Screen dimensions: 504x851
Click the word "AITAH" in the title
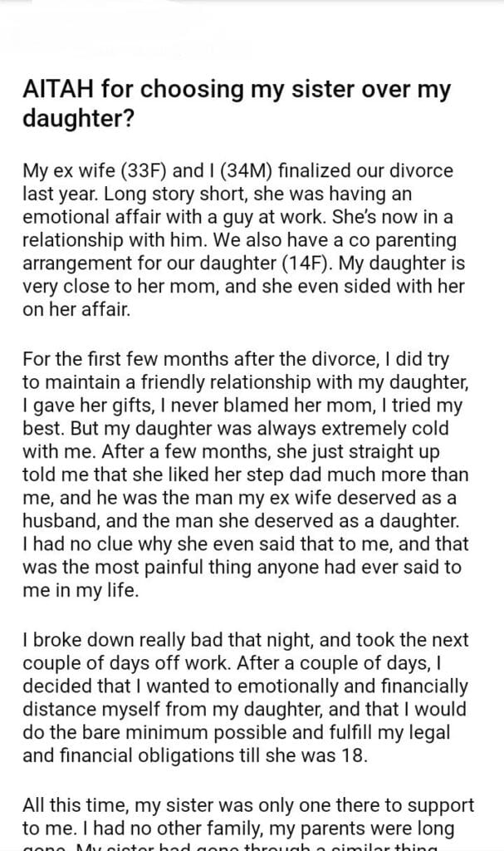pos(57,91)
